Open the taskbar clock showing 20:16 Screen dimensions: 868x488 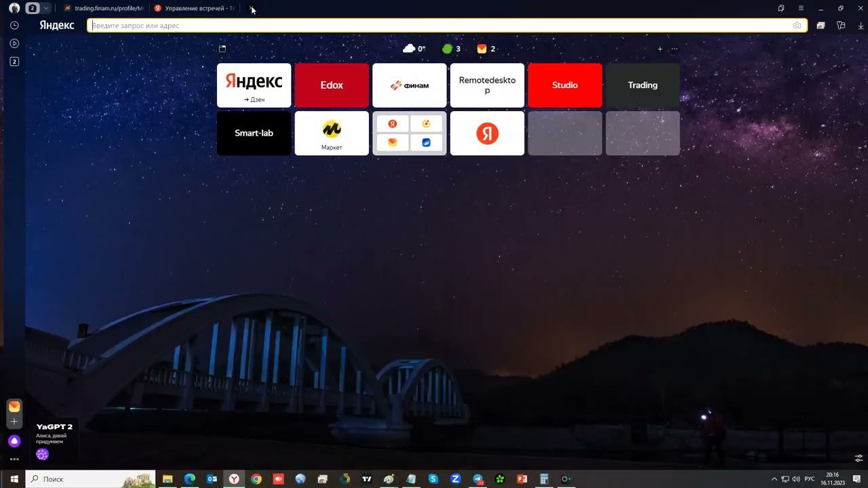(832, 479)
